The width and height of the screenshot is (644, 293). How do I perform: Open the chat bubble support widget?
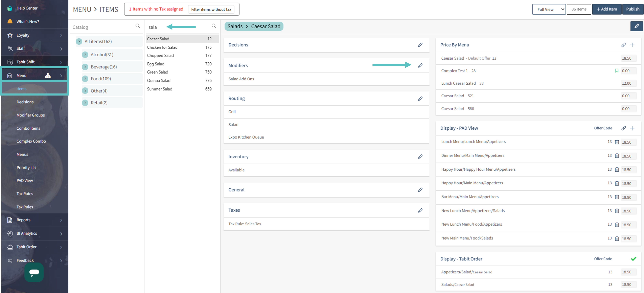[x=34, y=272]
